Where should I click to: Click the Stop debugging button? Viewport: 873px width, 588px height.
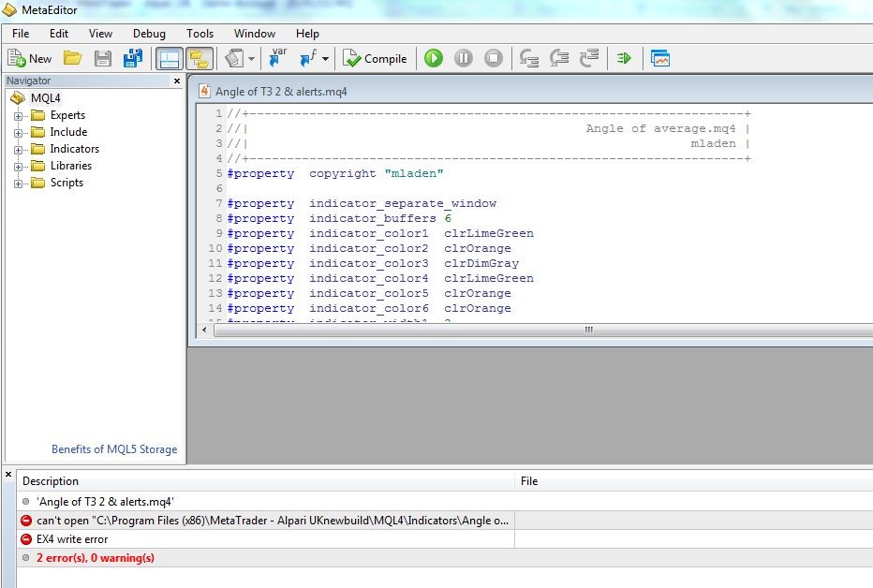tap(494, 58)
